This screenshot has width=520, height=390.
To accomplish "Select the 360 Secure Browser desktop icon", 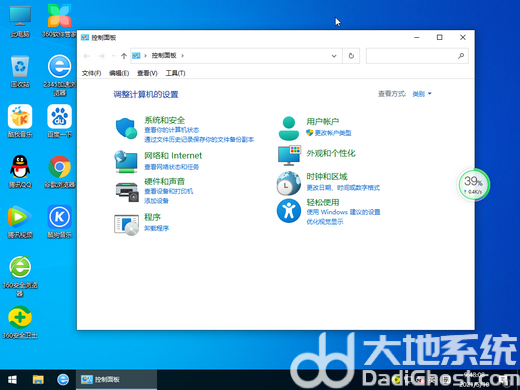I will coord(20,276).
